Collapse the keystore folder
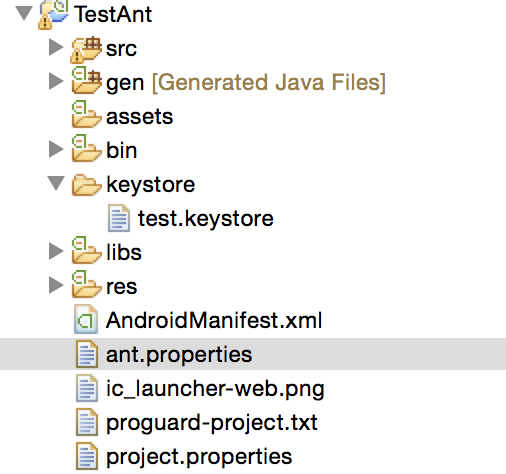Image resolution: width=506 pixels, height=474 pixels. (x=56, y=183)
